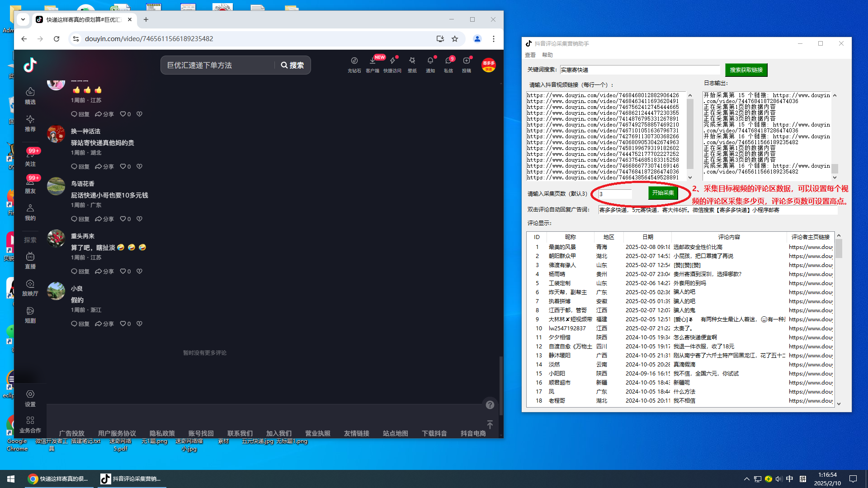Open the 帮助 menu in the collector tool
This screenshot has height=488, width=868.
(547, 55)
